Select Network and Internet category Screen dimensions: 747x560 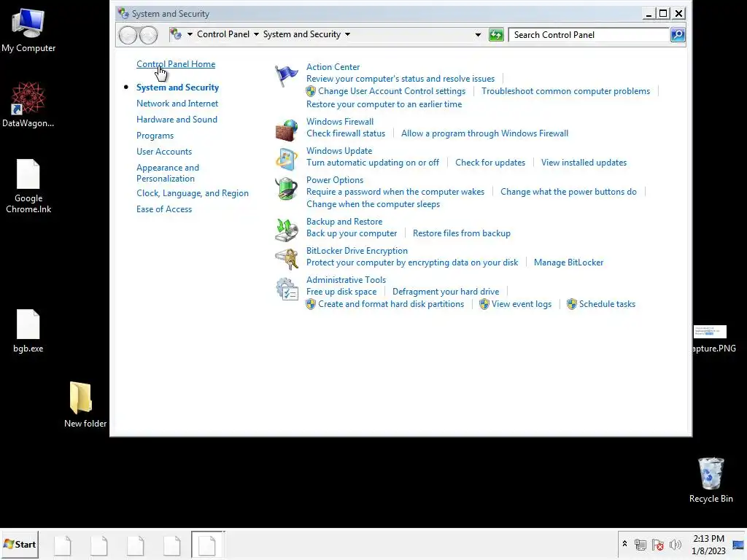(177, 104)
